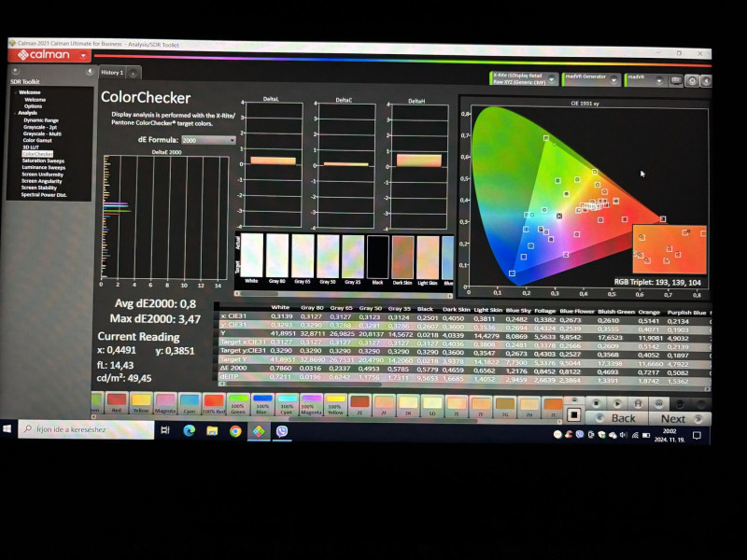This screenshot has height=560, width=747.
Task: Open the 3D LUT page
Action: (x=31, y=147)
